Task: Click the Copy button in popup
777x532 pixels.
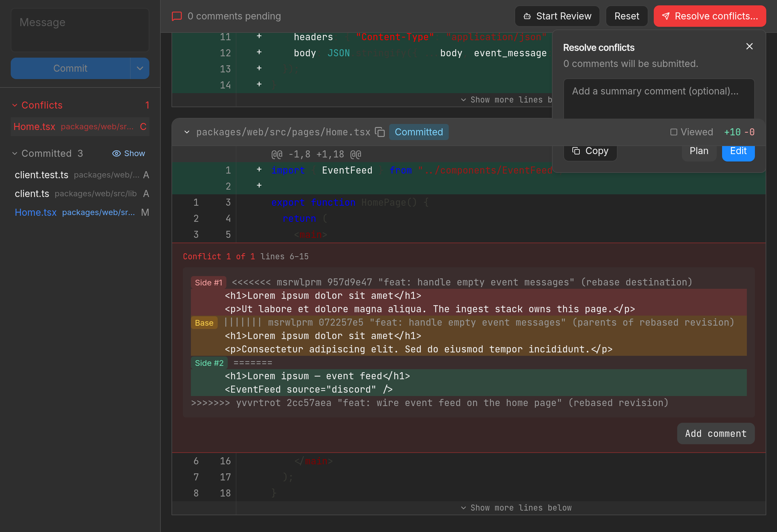Action: (x=590, y=151)
